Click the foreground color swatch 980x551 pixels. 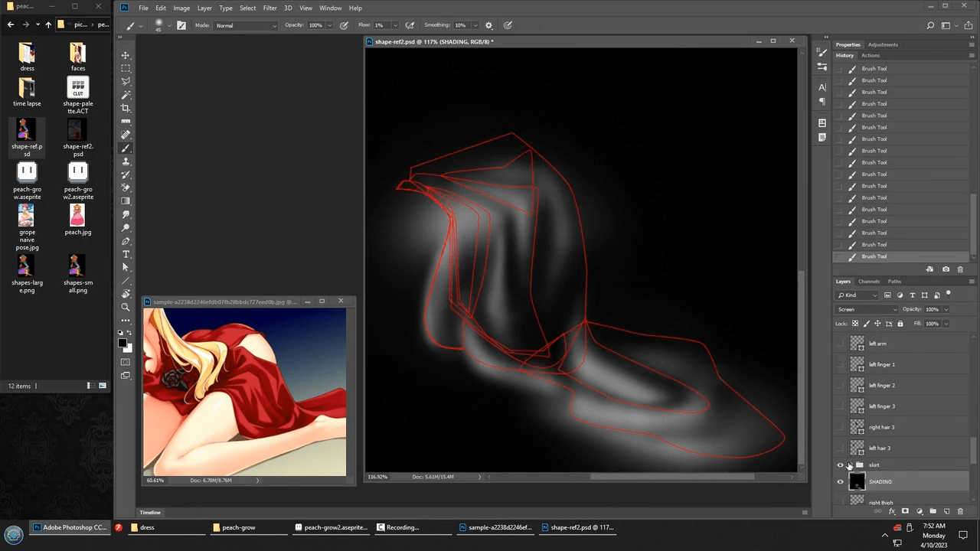click(122, 343)
